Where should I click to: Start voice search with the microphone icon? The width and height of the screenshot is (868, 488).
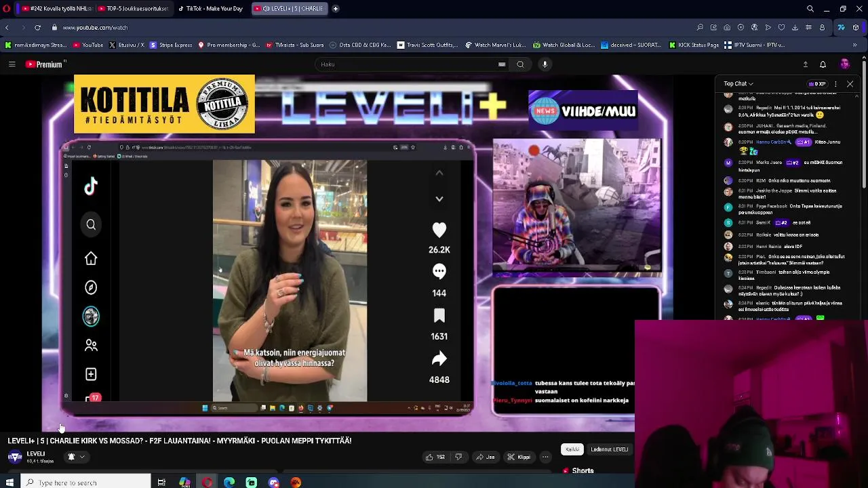coord(545,64)
